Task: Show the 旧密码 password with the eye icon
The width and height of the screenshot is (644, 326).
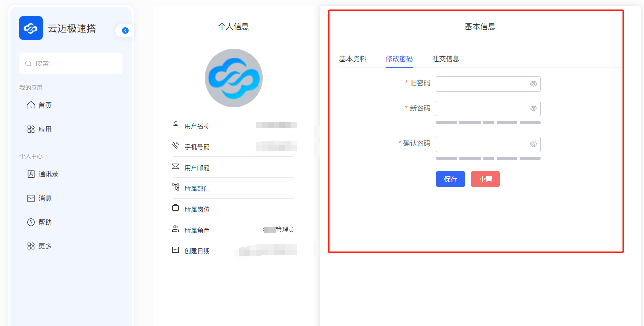Action: pyautogui.click(x=533, y=84)
